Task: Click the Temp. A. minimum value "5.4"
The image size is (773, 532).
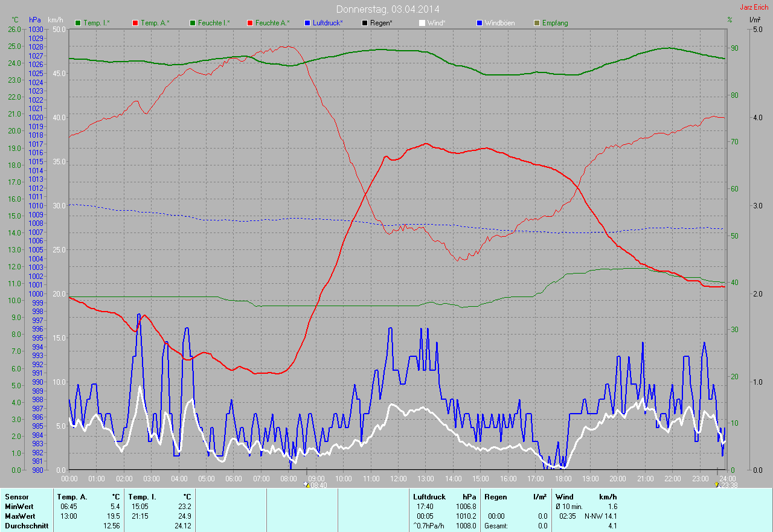Action: pos(115,506)
